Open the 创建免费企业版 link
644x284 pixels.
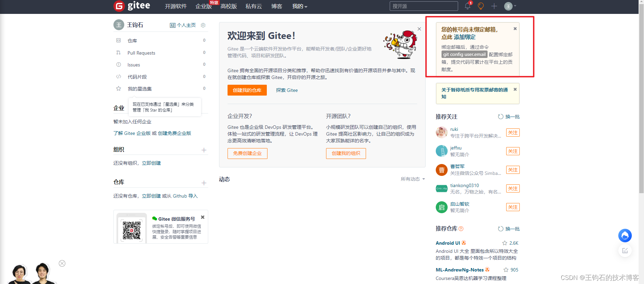tap(174, 133)
